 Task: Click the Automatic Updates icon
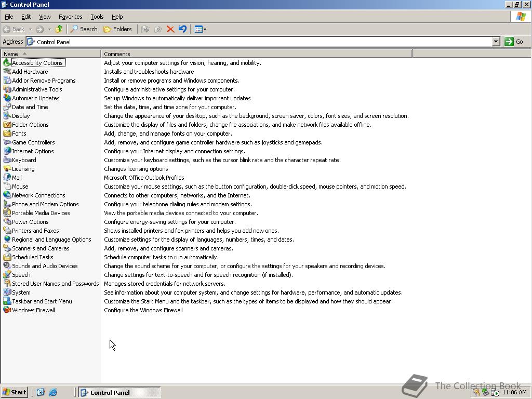pyautogui.click(x=7, y=98)
